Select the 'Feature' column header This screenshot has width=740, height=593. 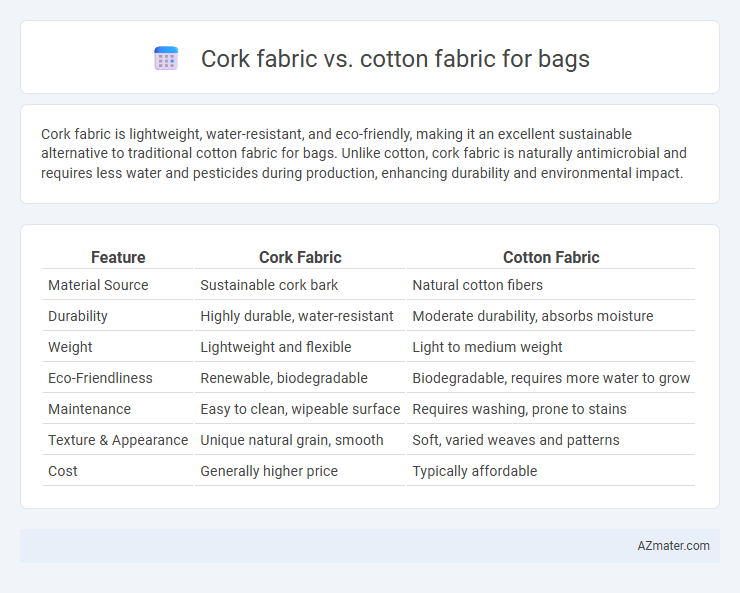[x=118, y=257]
